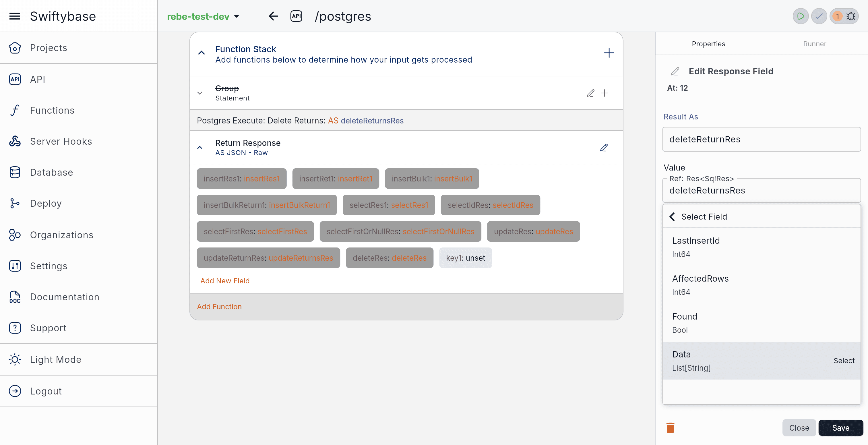Click Select on the Data row
The image size is (868, 445).
click(844, 361)
